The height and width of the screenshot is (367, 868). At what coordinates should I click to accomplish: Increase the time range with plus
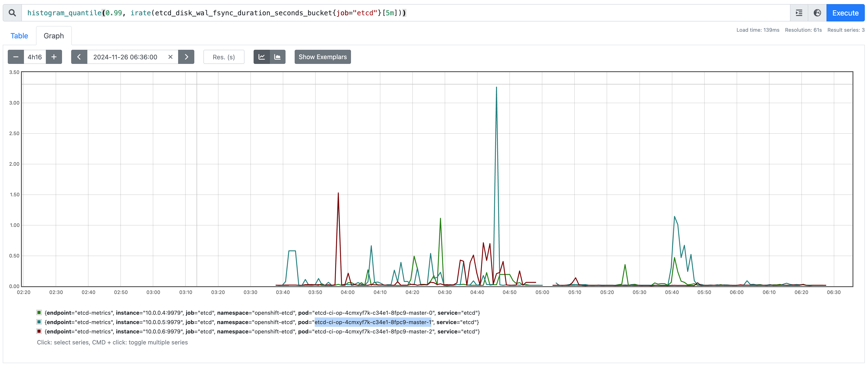[54, 57]
